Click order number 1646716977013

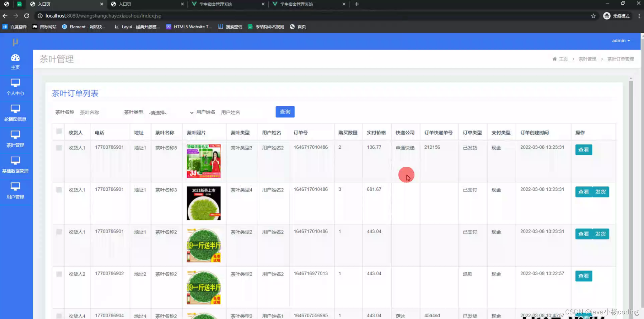coord(311,273)
